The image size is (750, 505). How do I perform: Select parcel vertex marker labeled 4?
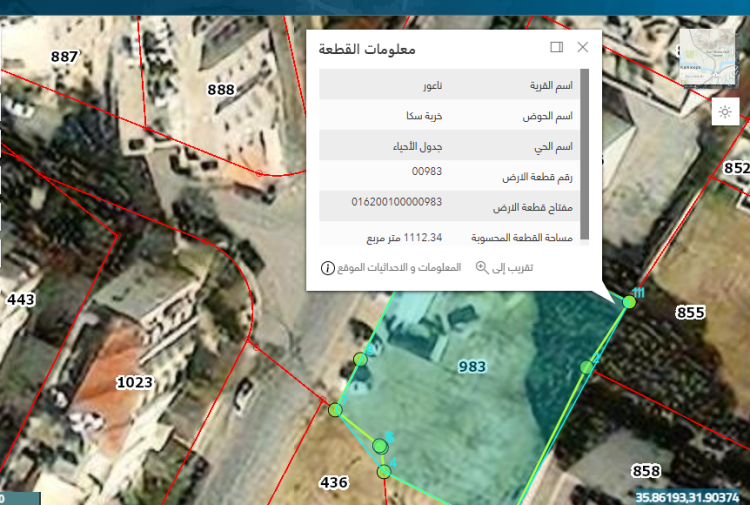point(383,471)
